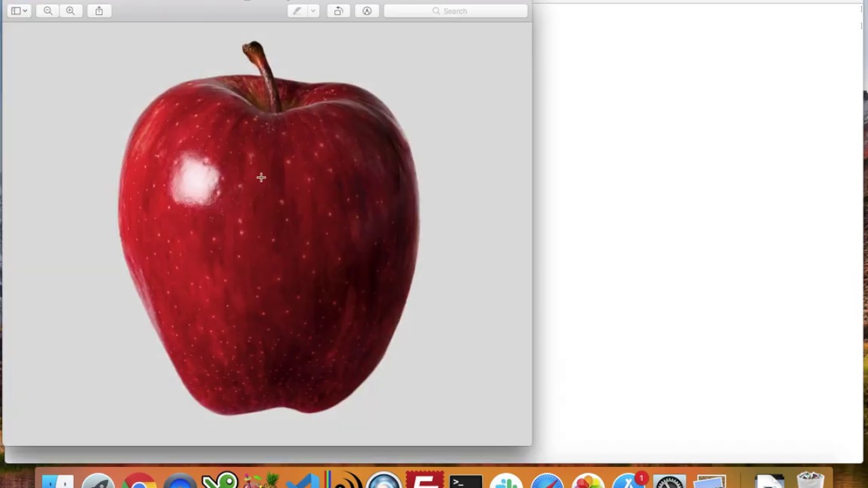Open Safari from the Dock
This screenshot has height=488, width=868.
pos(547,481)
